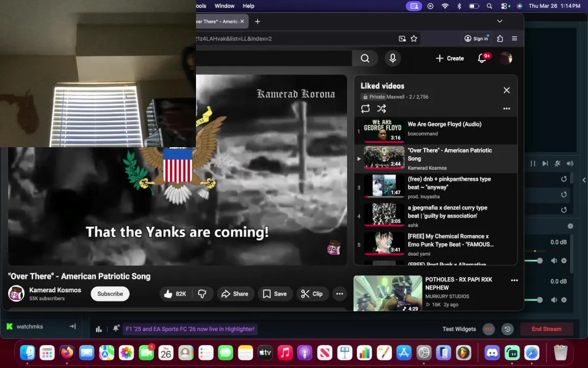588x368 pixels.
Task: Click the picture-in-picture icon in address bar
Action: coord(402,38)
